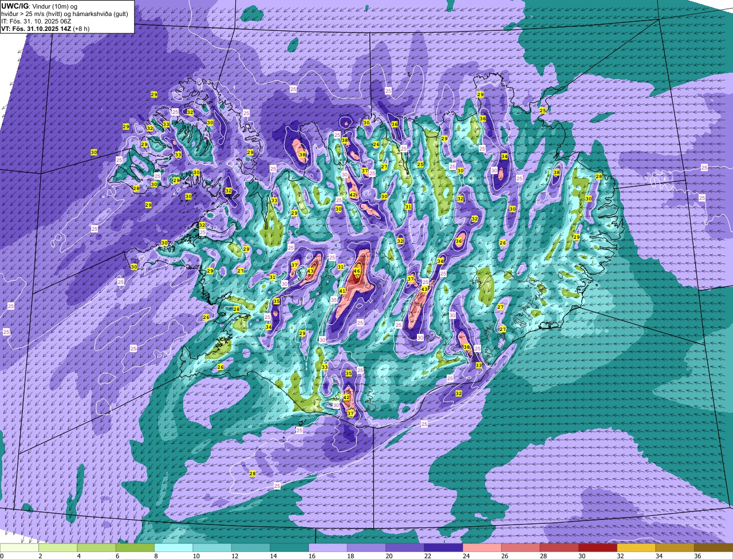Click the yellow '46' peak gust label
733x560 pixels.
pyautogui.click(x=357, y=271)
